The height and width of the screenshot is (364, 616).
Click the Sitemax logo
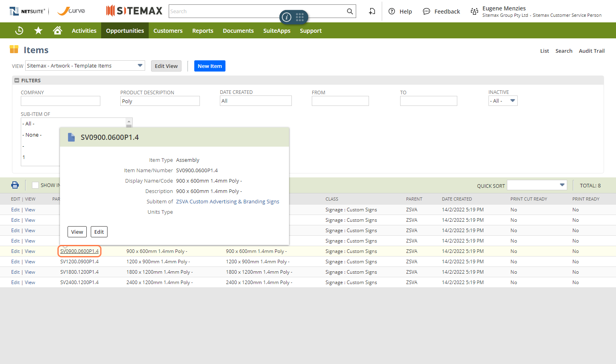pyautogui.click(x=134, y=11)
